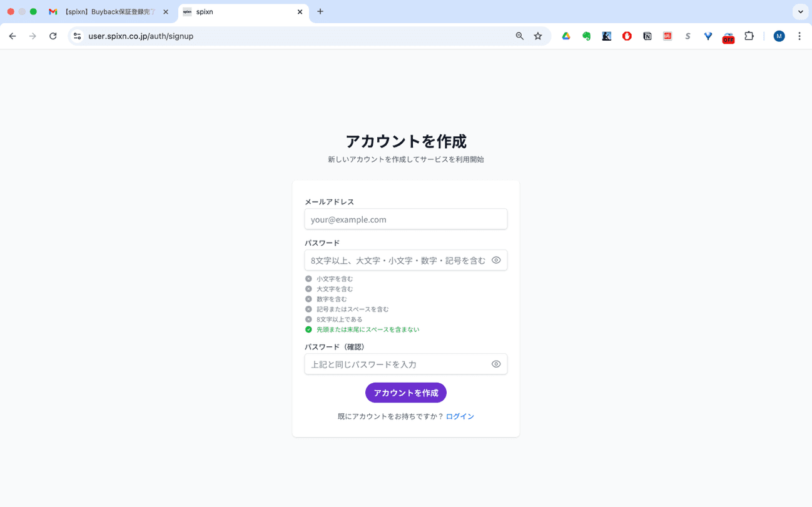Open the blue Y extension icon
Screen dimensions: 812x507
click(x=708, y=36)
